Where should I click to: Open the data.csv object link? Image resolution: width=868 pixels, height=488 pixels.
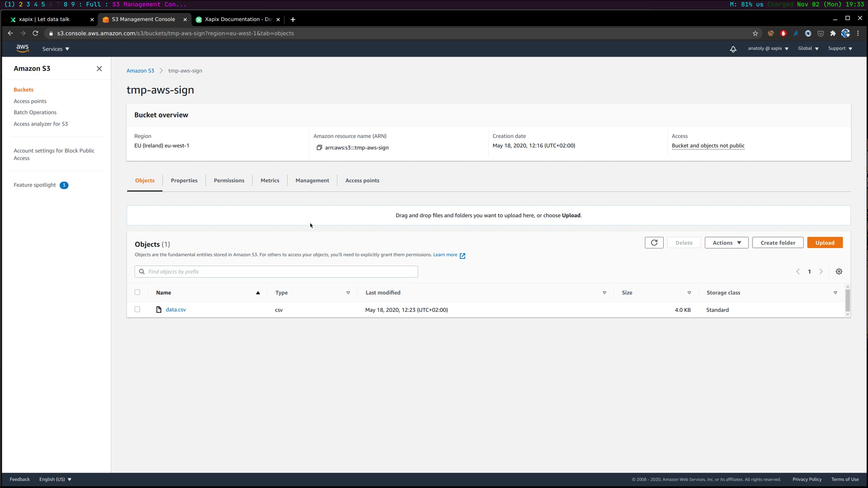coord(176,309)
